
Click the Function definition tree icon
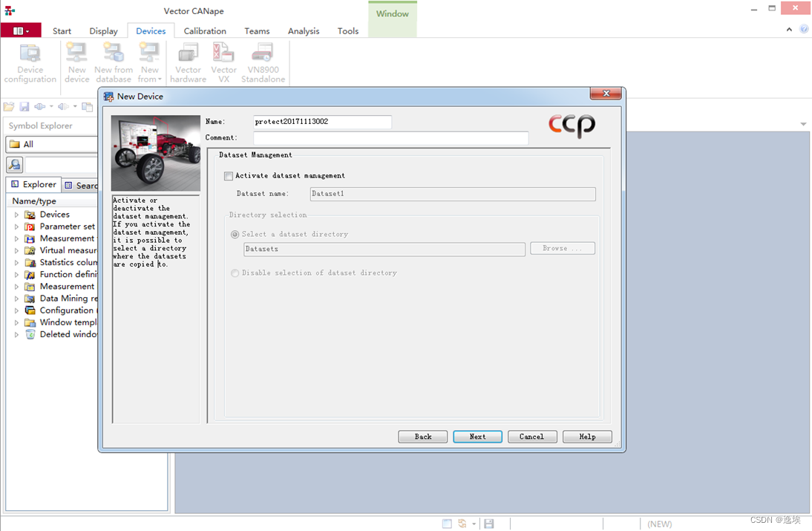coord(30,275)
